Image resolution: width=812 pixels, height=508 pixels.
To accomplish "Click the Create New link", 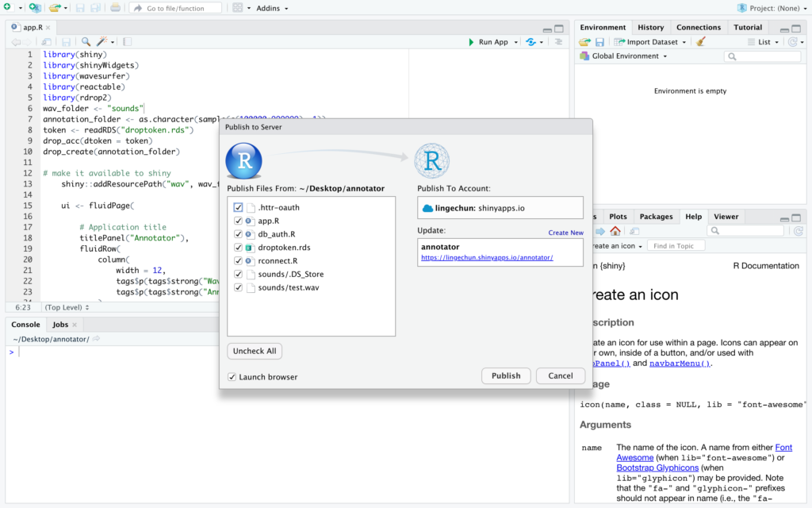I will pyautogui.click(x=565, y=233).
